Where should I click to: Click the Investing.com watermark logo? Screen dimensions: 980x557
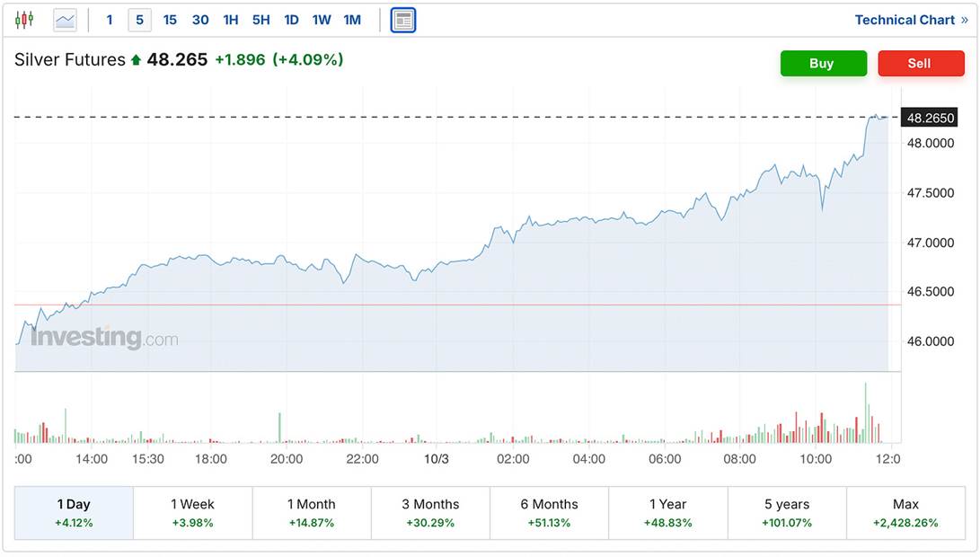[x=104, y=338]
